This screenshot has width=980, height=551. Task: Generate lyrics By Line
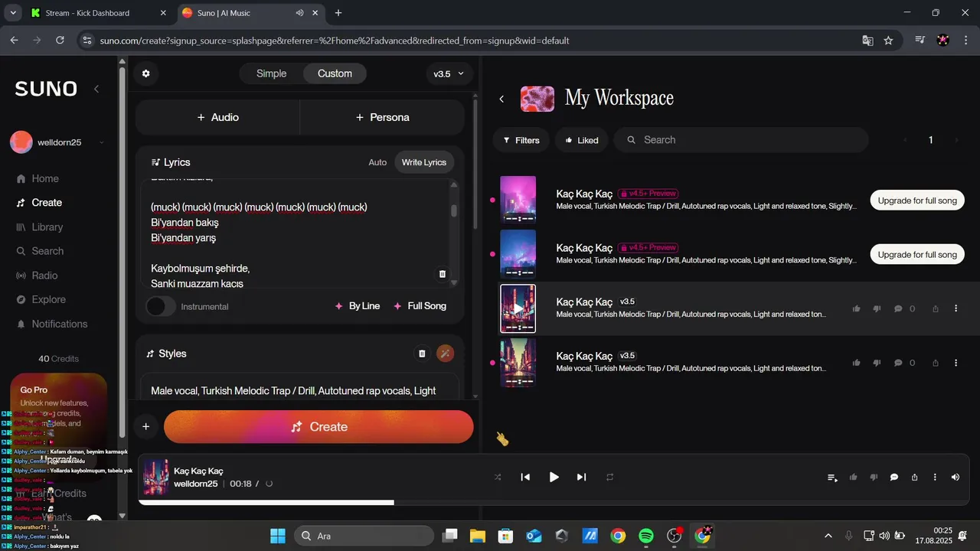coord(357,306)
